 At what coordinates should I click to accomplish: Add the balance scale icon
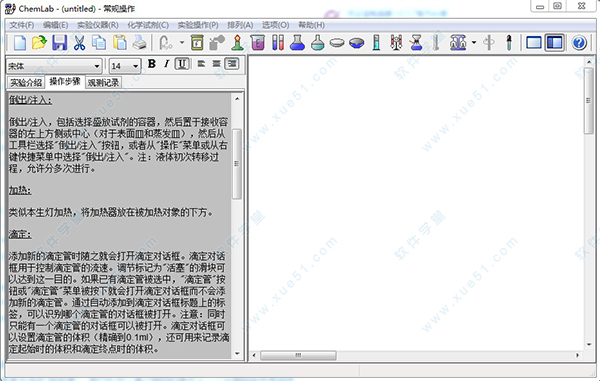pos(458,42)
